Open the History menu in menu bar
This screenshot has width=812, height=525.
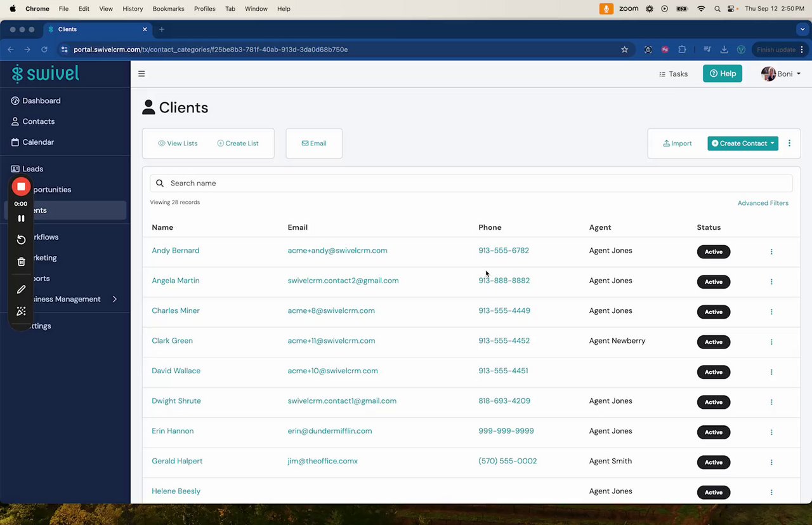coord(133,9)
